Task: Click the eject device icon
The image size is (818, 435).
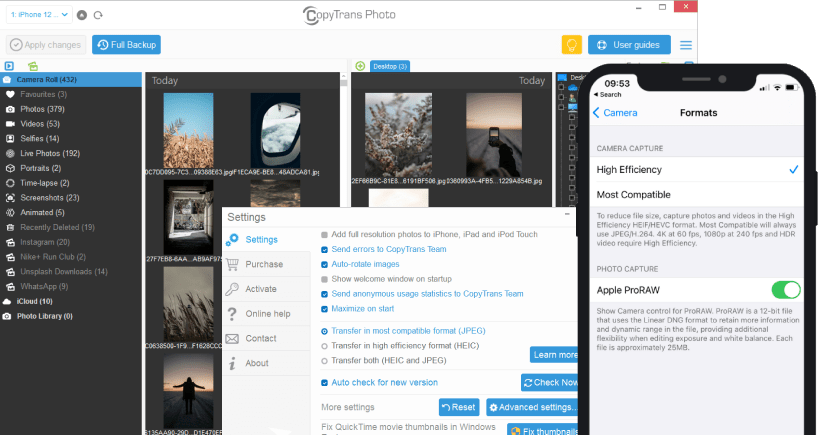Action: [x=82, y=15]
